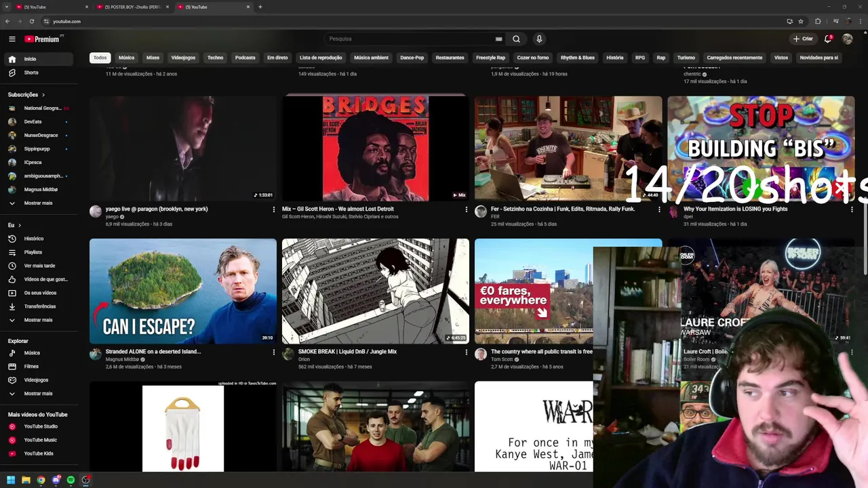Viewport: 868px width, 488px height.
Task: Open File Explorer from the taskbar
Action: coord(26,480)
